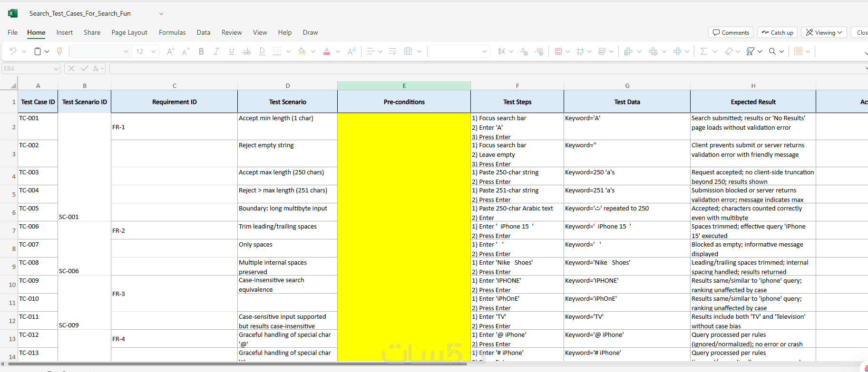
Task: Click inside the formula bar field
Action: 487,68
